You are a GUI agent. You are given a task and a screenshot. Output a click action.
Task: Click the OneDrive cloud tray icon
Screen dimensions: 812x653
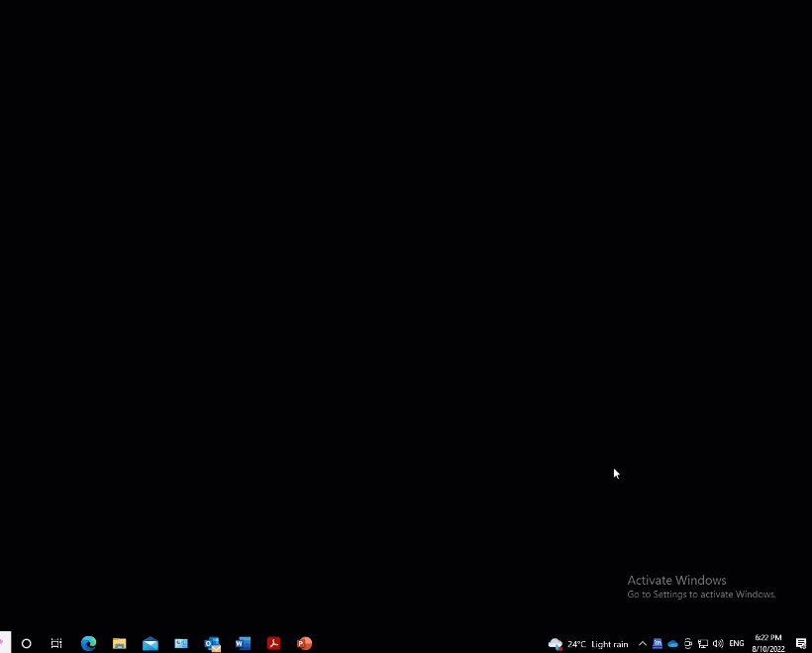pyautogui.click(x=672, y=643)
